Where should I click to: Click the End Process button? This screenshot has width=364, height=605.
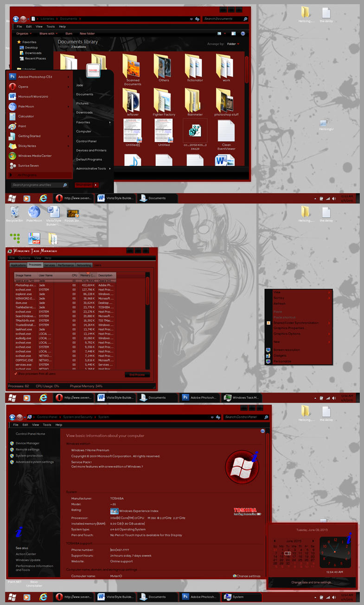[137, 375]
